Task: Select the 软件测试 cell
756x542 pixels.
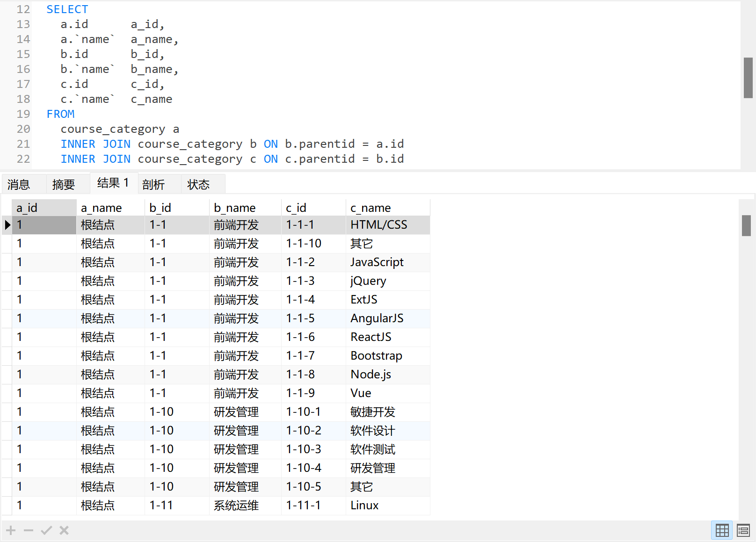Action: [388, 449]
